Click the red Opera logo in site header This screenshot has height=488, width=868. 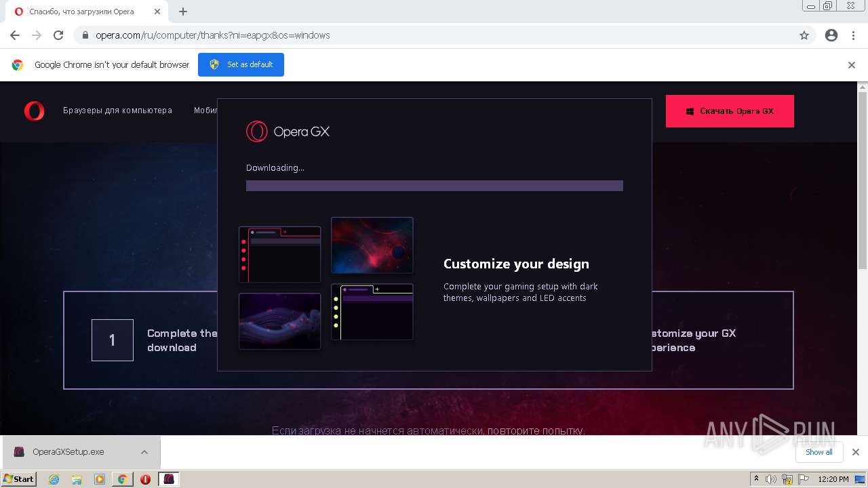click(34, 110)
